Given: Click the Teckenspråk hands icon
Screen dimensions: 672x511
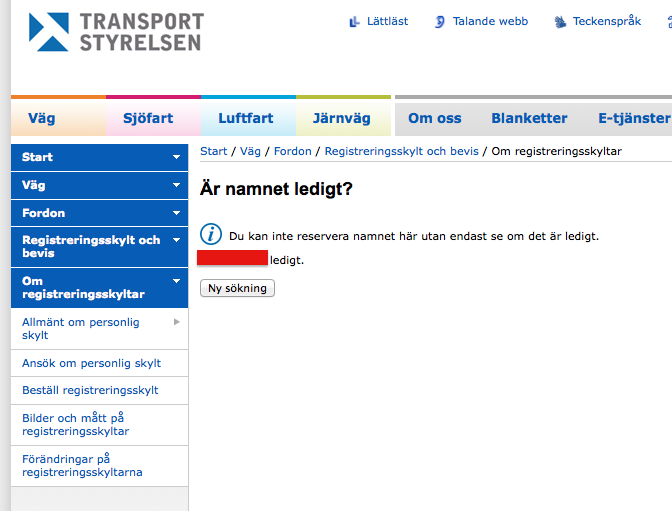Looking at the screenshot, I should pyautogui.click(x=560, y=22).
